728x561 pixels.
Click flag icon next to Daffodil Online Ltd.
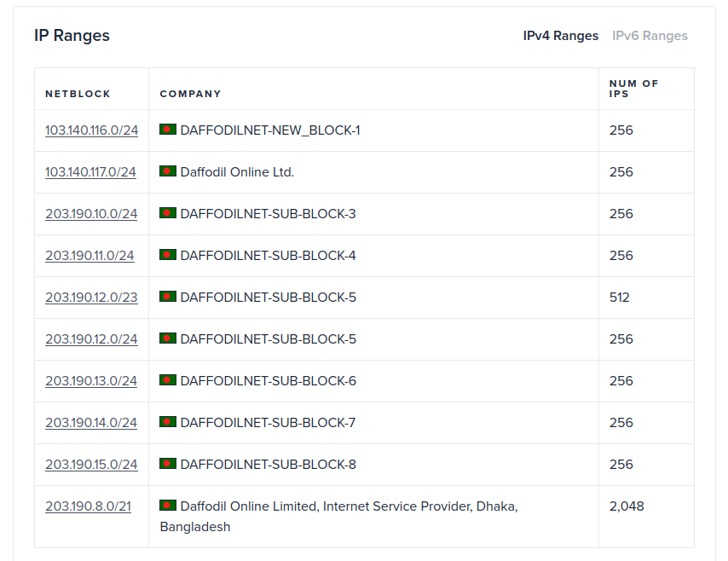tap(168, 171)
